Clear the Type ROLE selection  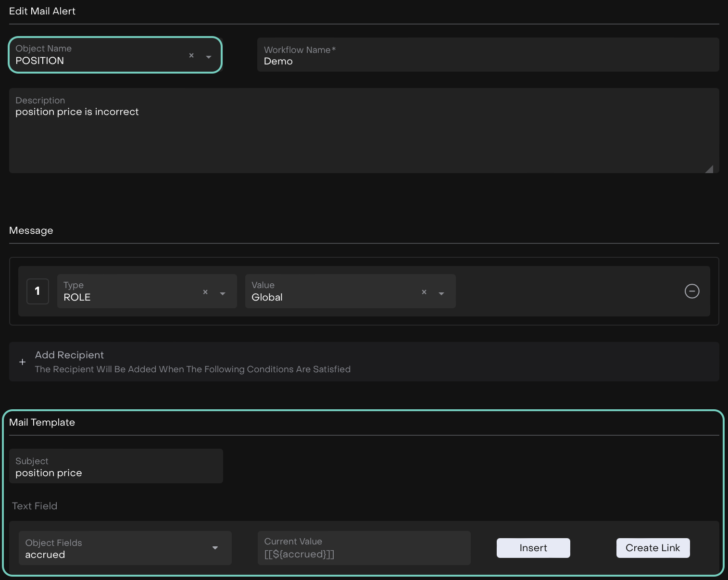click(205, 292)
